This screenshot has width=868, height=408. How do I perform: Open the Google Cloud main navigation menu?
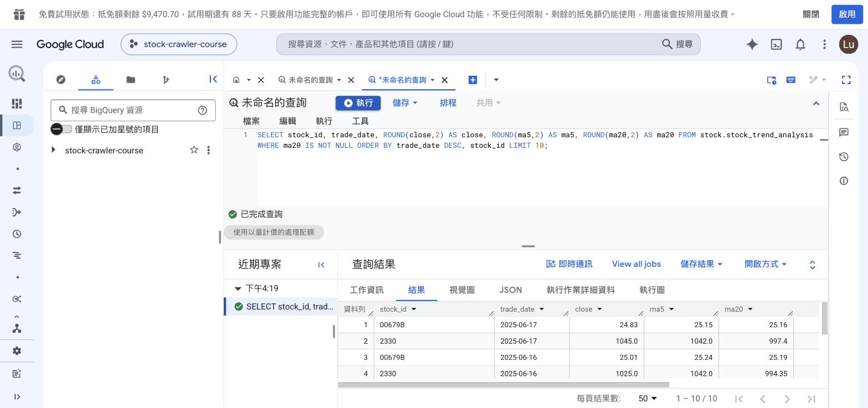click(17, 44)
